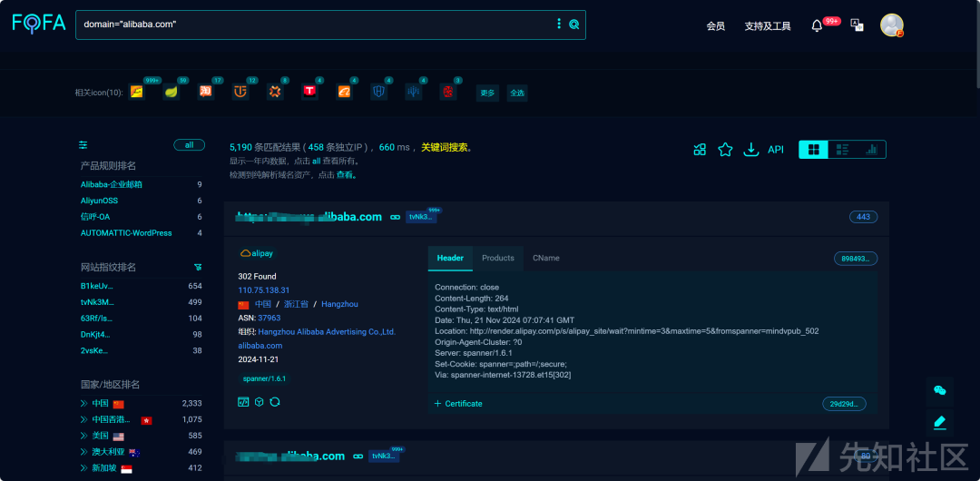This screenshot has height=481, width=980.
Task: Select the related icon with 999+ count
Action: click(x=137, y=92)
